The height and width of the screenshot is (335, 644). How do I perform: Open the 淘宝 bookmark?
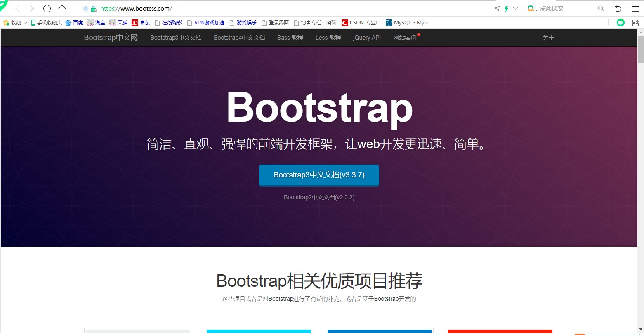96,23
